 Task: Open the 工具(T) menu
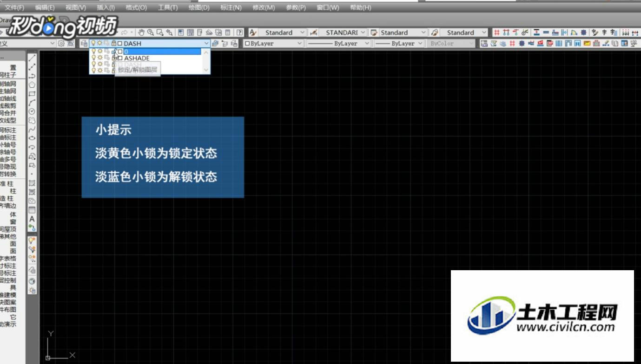pyautogui.click(x=168, y=7)
